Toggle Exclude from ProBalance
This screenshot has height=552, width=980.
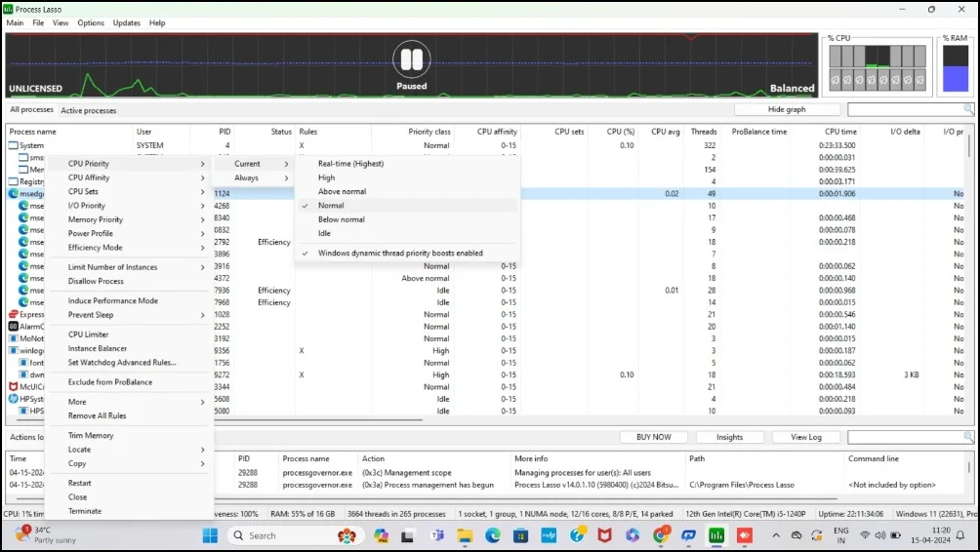[x=130, y=382]
